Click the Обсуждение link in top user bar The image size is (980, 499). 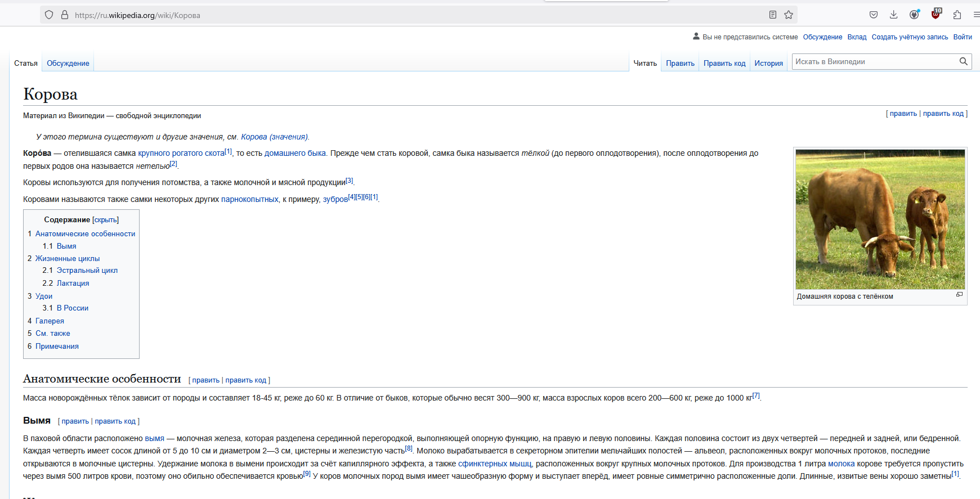pos(822,37)
